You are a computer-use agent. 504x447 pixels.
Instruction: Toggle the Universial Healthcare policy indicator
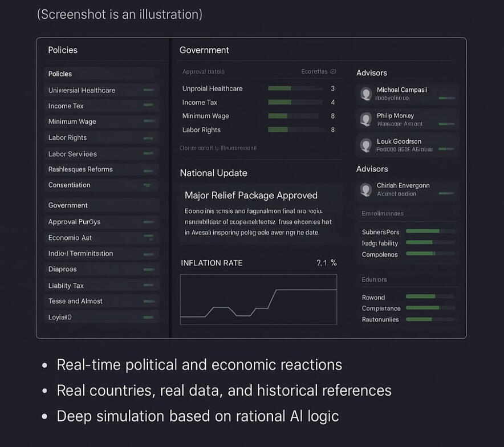click(x=149, y=90)
